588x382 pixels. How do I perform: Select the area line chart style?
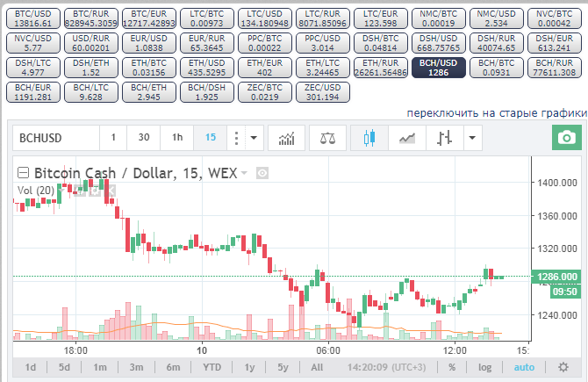pyautogui.click(x=407, y=138)
